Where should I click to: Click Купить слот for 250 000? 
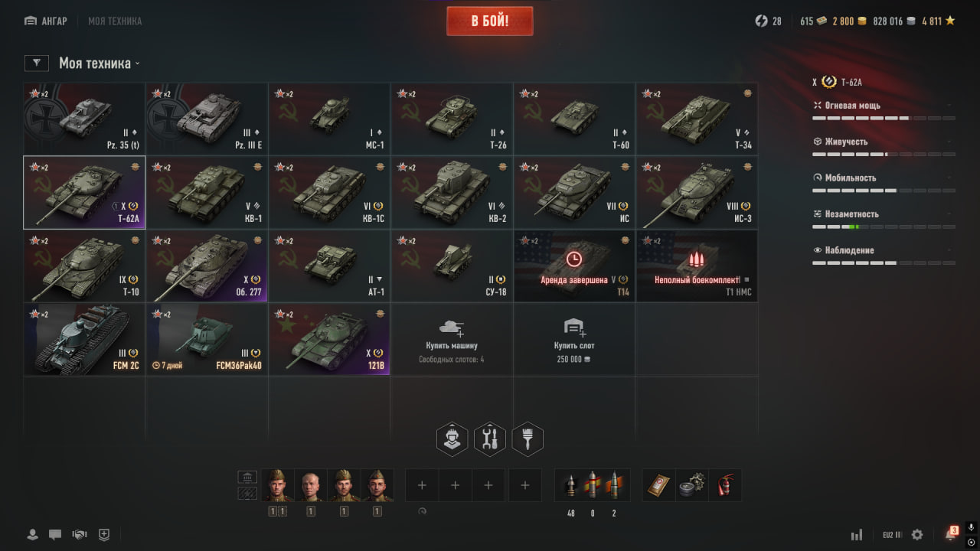click(x=574, y=340)
